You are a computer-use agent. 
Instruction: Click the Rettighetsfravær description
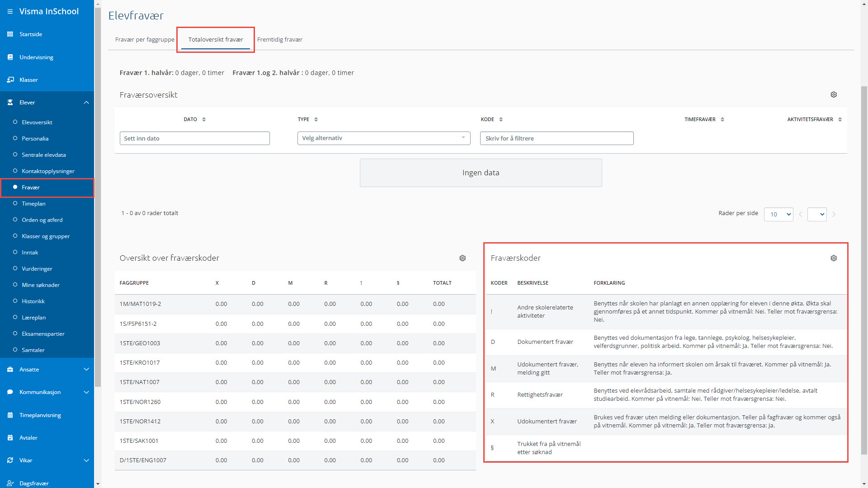pos(540,395)
